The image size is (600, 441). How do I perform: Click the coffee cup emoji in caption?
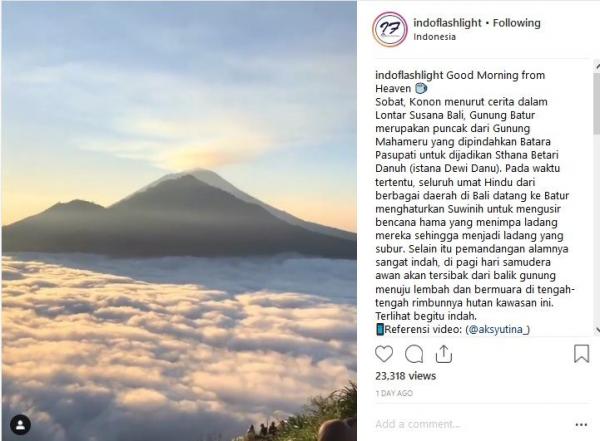coord(421,88)
